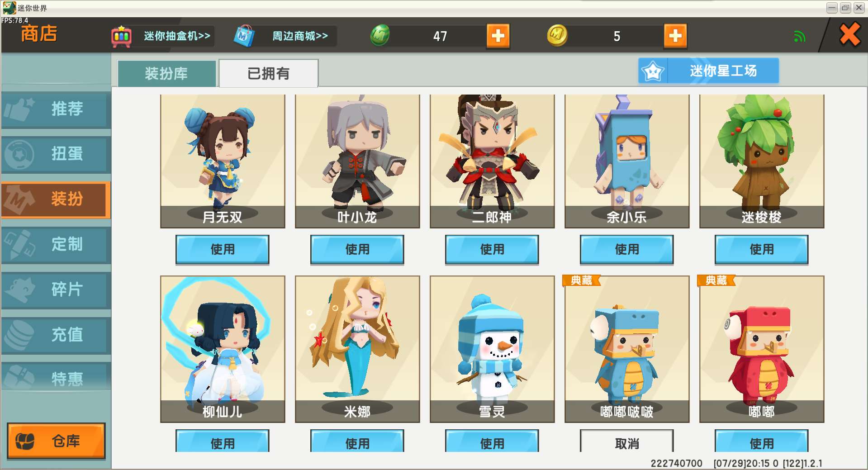Click the green network signal icon
The height and width of the screenshot is (470, 868).
800,36
